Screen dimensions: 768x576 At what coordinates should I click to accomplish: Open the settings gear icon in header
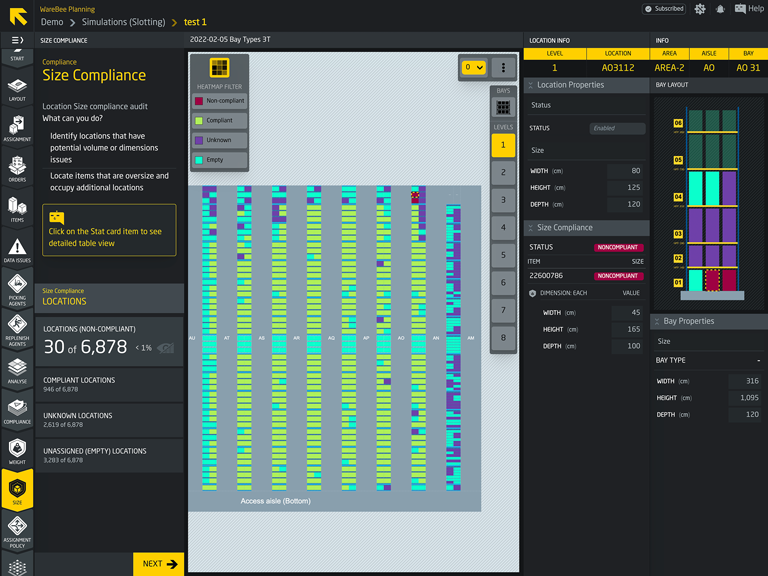700,9
